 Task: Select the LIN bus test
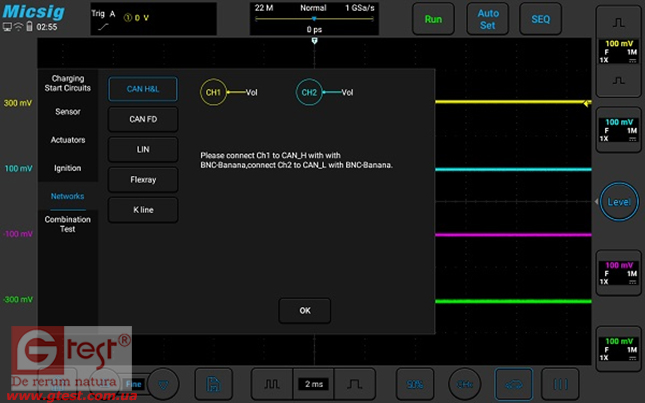pos(143,149)
